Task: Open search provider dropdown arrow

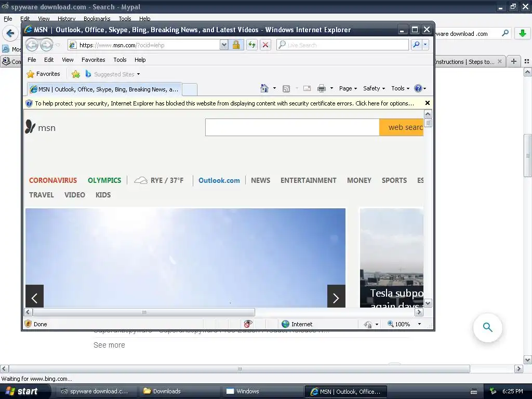Action: pos(425,45)
